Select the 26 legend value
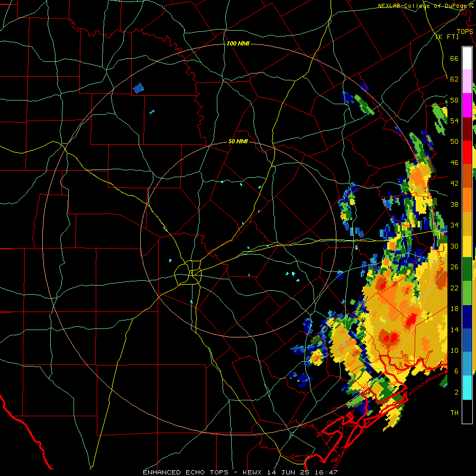 coord(454,267)
